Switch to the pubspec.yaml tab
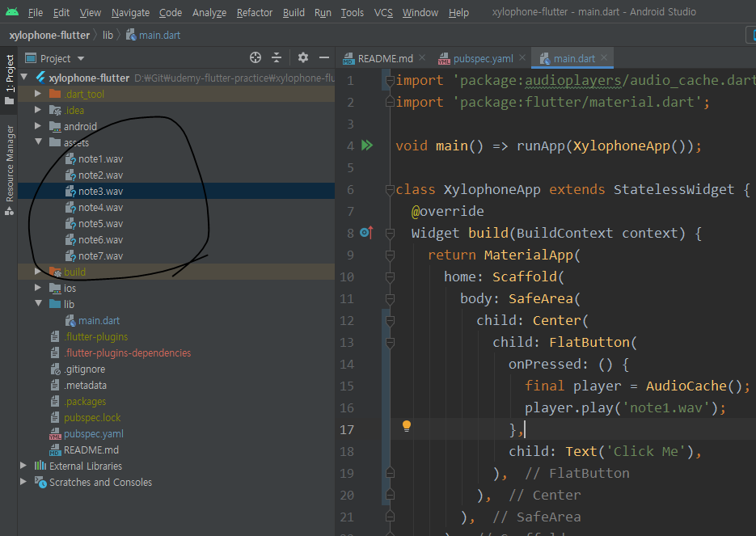The width and height of the screenshot is (756, 536). click(x=483, y=58)
